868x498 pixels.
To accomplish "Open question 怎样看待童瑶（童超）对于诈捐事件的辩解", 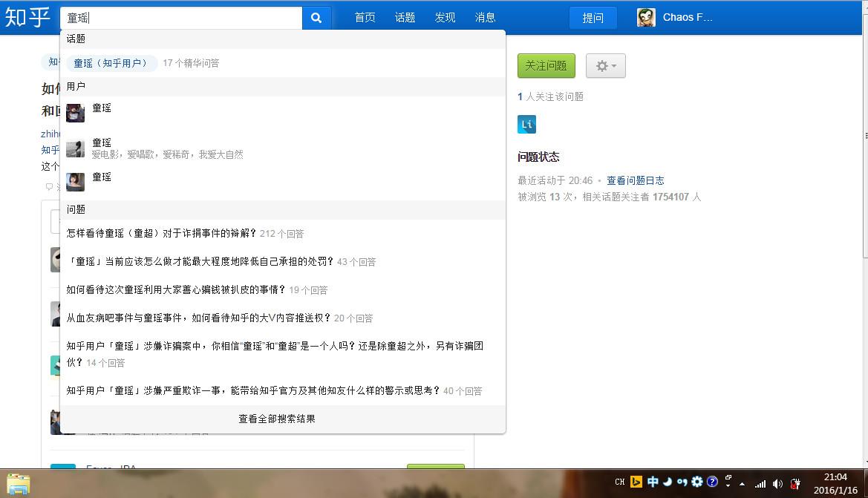I will click(160, 234).
